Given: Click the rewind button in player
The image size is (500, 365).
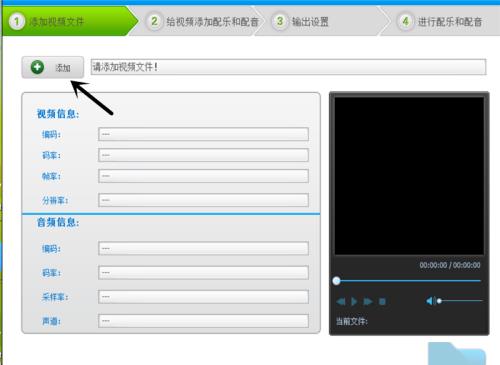Looking at the screenshot, I should (341, 302).
